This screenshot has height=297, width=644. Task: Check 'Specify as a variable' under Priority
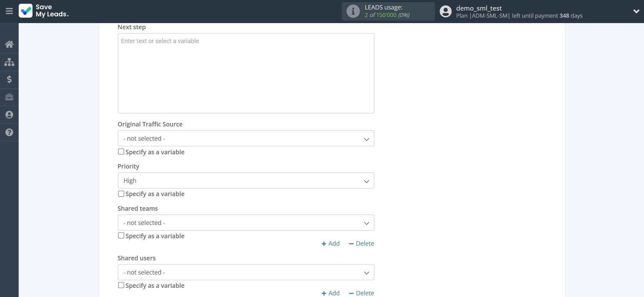(x=121, y=194)
